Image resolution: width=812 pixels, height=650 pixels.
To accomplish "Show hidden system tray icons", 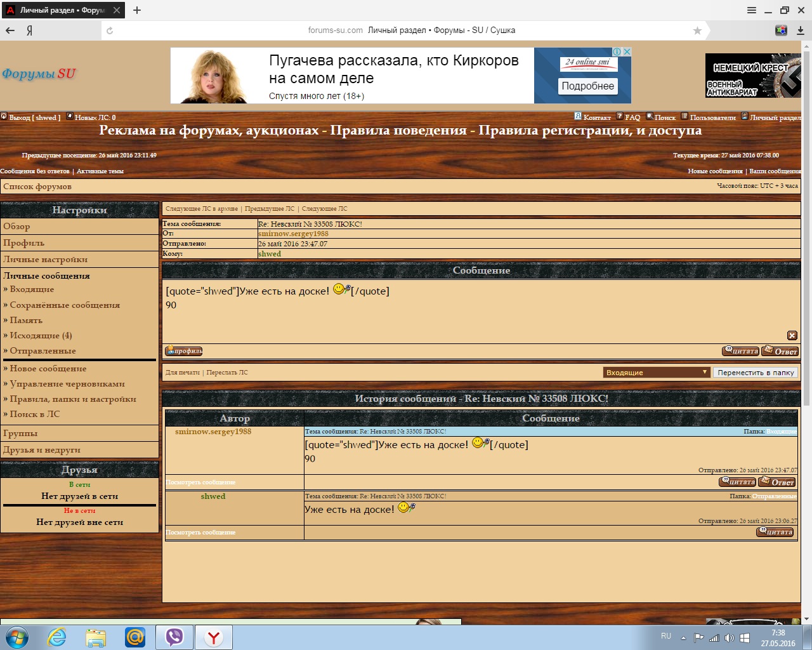I will click(x=683, y=638).
